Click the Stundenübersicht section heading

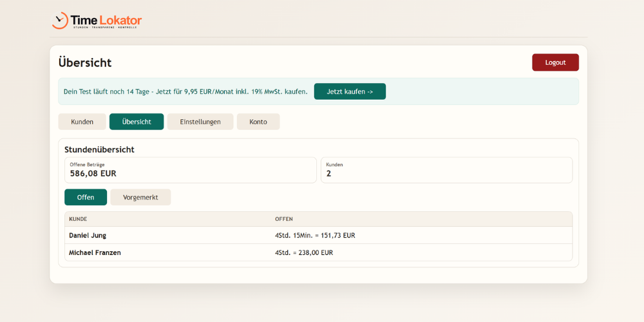(99, 149)
